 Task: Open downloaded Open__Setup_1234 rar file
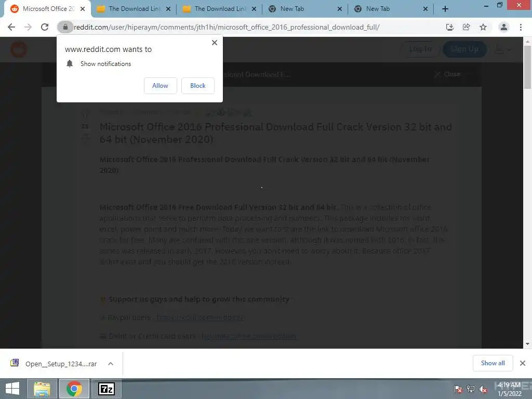(54, 364)
